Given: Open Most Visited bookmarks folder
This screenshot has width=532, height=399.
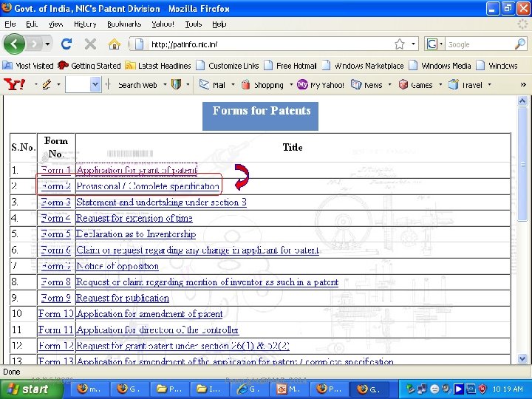Looking at the screenshot, I should point(28,66).
